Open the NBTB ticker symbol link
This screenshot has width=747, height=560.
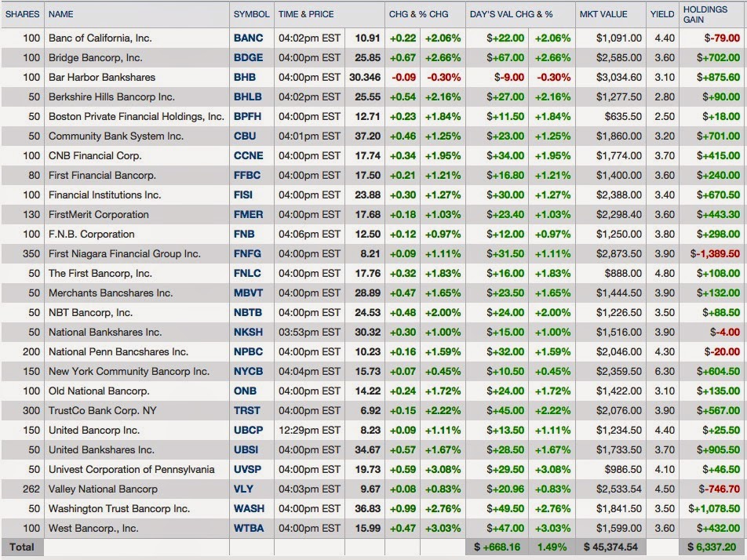click(248, 312)
